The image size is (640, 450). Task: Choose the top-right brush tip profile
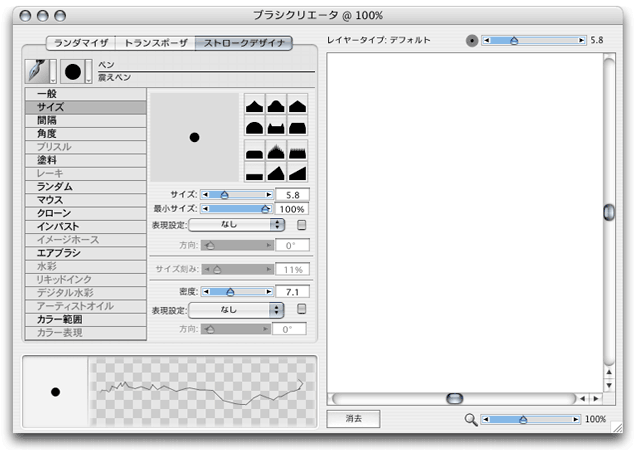298,105
